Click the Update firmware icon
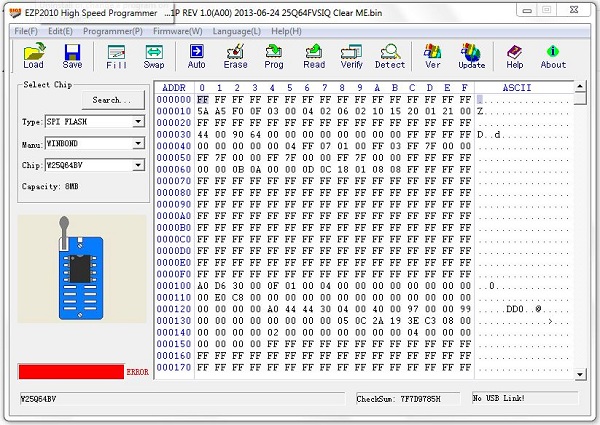The height and width of the screenshot is (425, 600). coord(471,56)
